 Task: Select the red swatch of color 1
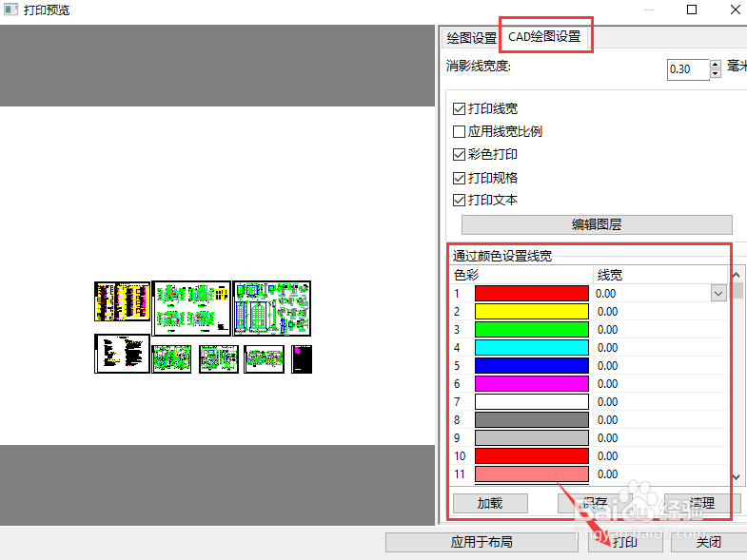pyautogui.click(x=532, y=294)
